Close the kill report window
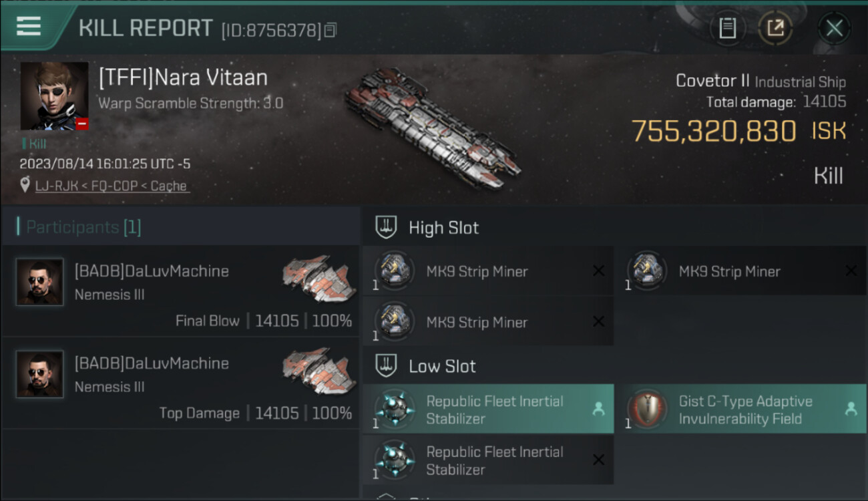Viewport: 868px width, 501px height. [834, 28]
